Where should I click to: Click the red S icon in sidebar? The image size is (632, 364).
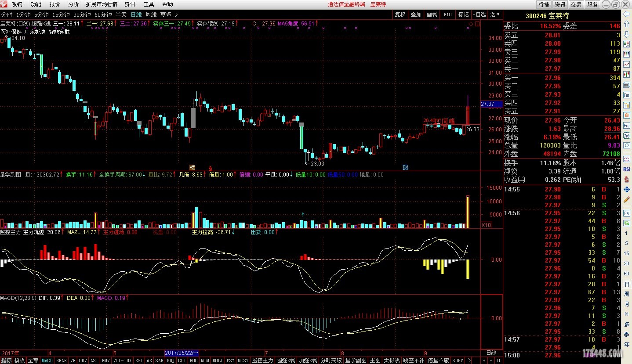coord(627,180)
